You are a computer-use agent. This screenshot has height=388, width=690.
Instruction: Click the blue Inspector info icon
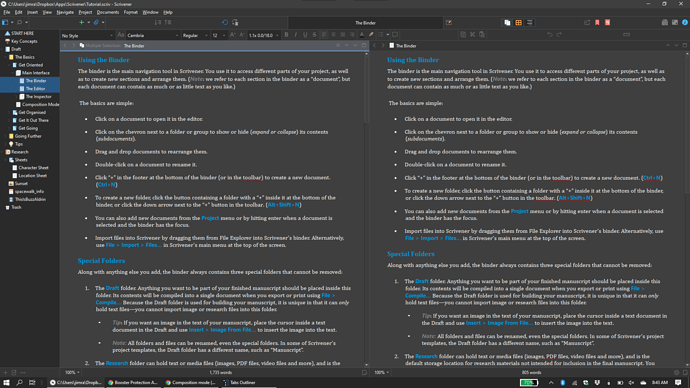coord(685,22)
